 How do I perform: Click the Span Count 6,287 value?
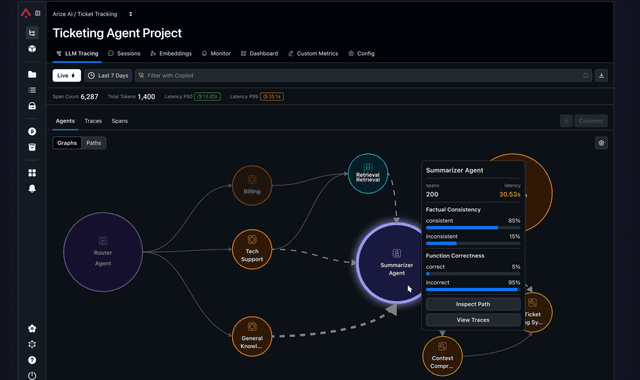pyautogui.click(x=89, y=97)
